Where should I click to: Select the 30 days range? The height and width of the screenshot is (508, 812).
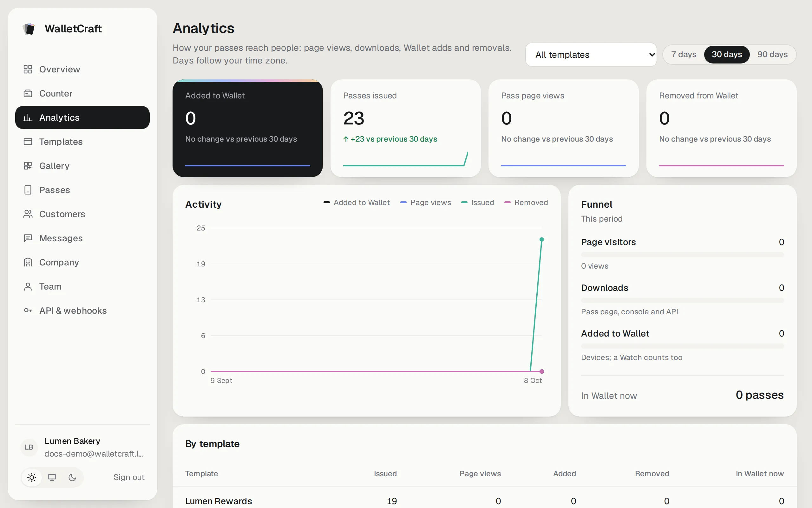tap(727, 54)
